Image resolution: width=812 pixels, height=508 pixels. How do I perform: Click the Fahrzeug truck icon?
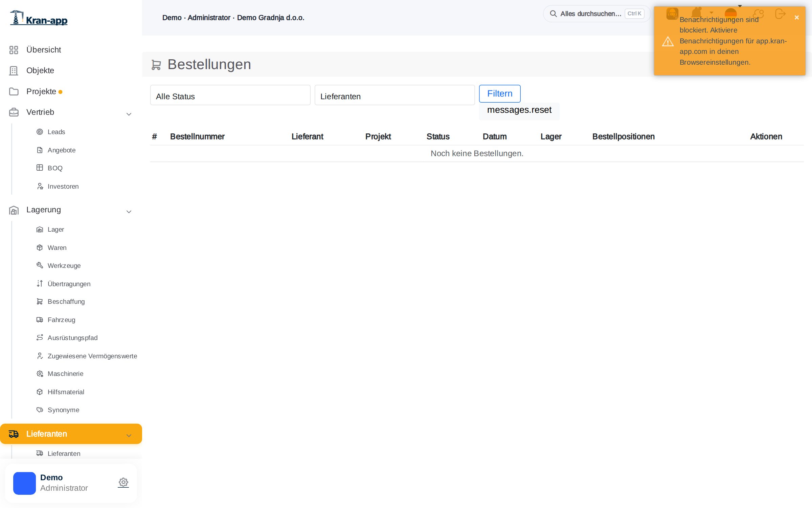(40, 320)
